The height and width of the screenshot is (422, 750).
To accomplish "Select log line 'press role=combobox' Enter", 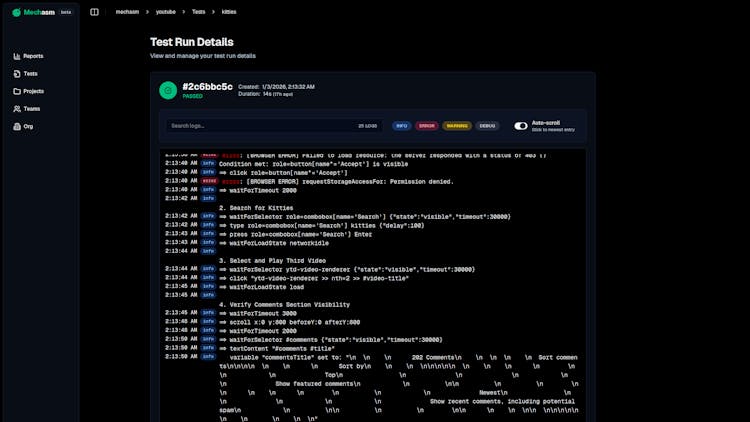I will pos(295,234).
